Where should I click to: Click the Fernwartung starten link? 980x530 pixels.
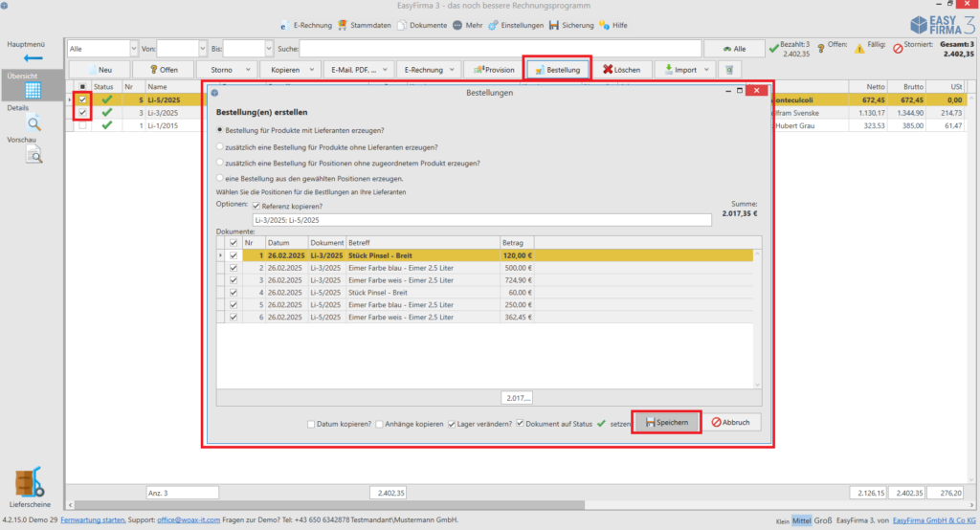93,520
